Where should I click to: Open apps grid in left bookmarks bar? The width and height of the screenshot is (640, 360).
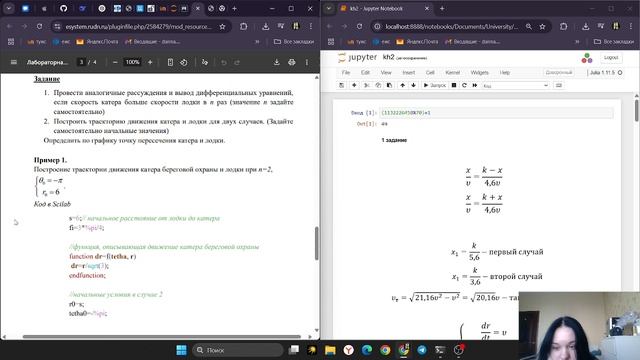click(11, 42)
